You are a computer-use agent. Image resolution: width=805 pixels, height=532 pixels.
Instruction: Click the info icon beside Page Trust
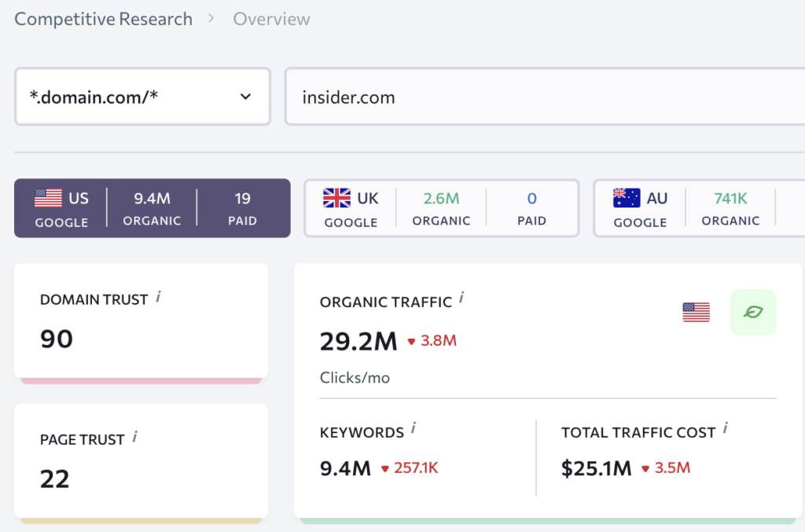tap(135, 437)
